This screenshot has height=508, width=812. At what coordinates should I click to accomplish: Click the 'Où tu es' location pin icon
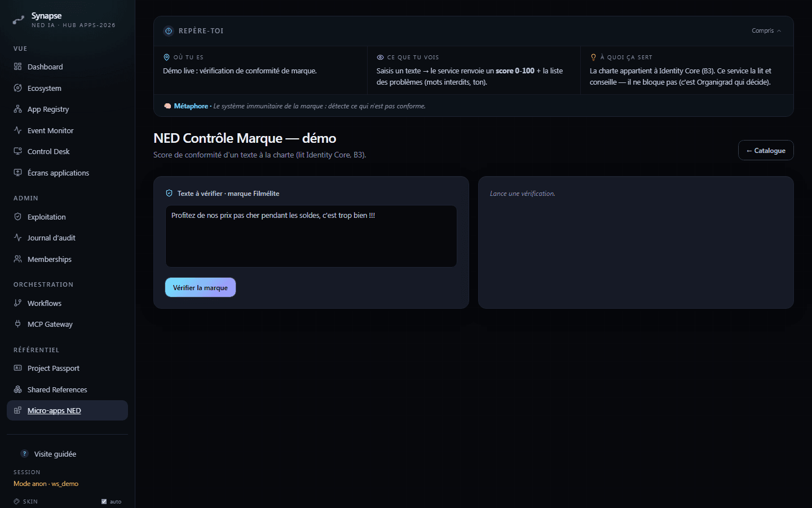[166, 57]
